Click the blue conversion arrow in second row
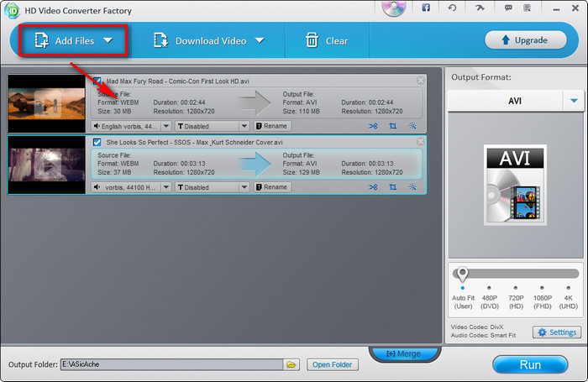This screenshot has width=588, height=382. 255,164
